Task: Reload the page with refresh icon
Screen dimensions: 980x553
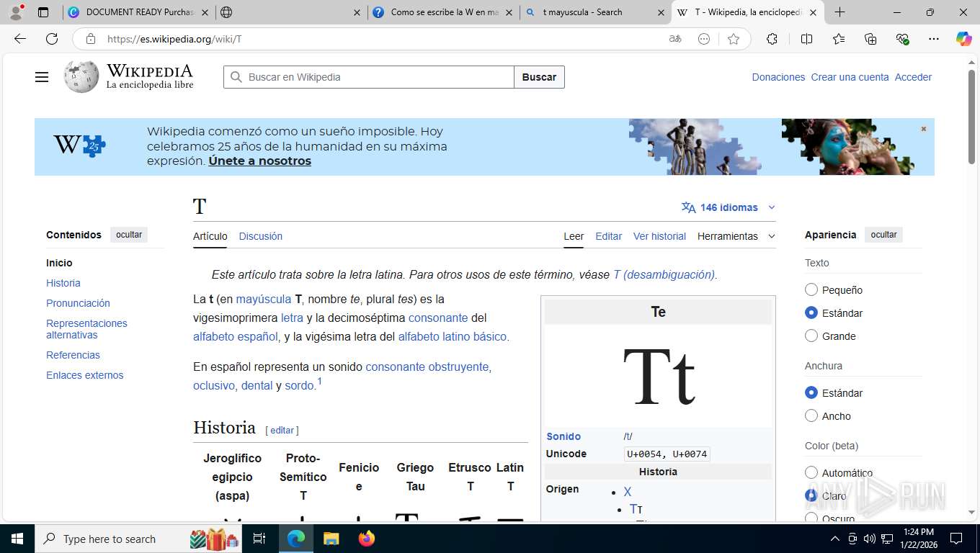Action: point(52,39)
